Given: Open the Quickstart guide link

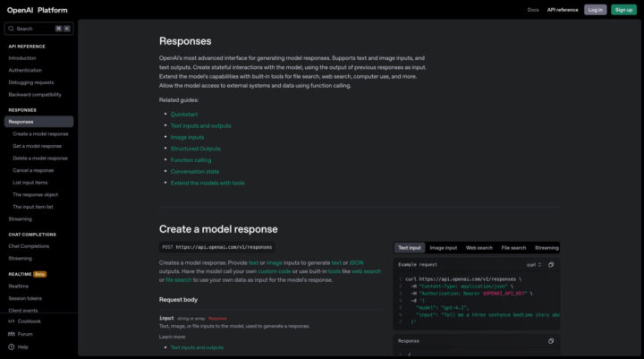Looking at the screenshot, I should pyautogui.click(x=184, y=115).
